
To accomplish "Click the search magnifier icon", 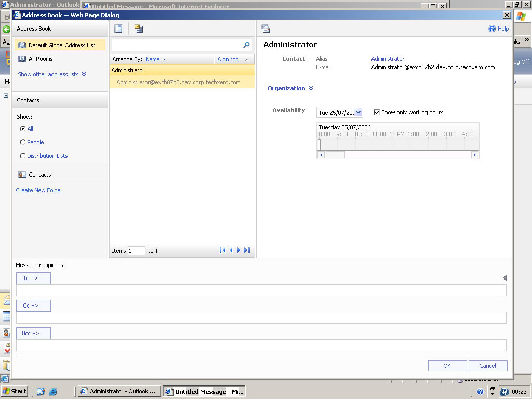I will coord(246,45).
